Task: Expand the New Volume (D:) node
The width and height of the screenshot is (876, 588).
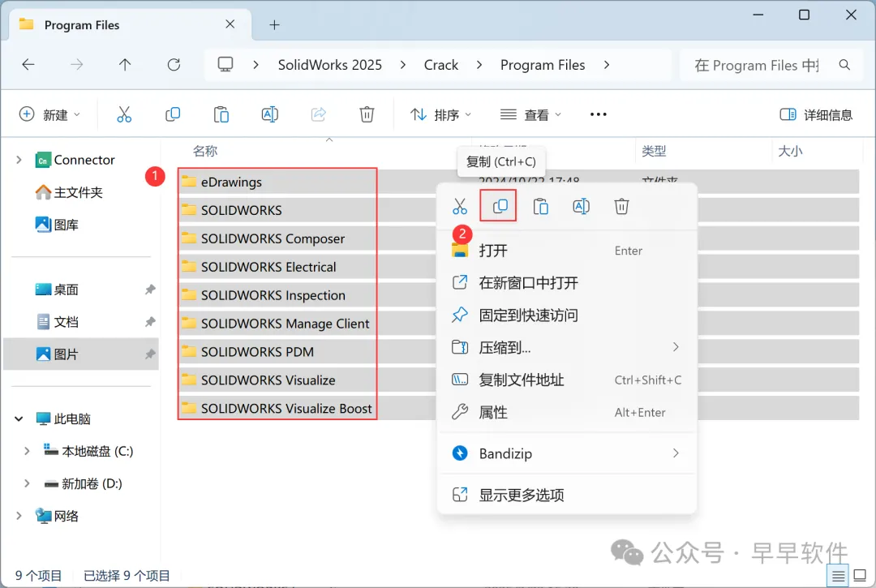Action: 27,483
